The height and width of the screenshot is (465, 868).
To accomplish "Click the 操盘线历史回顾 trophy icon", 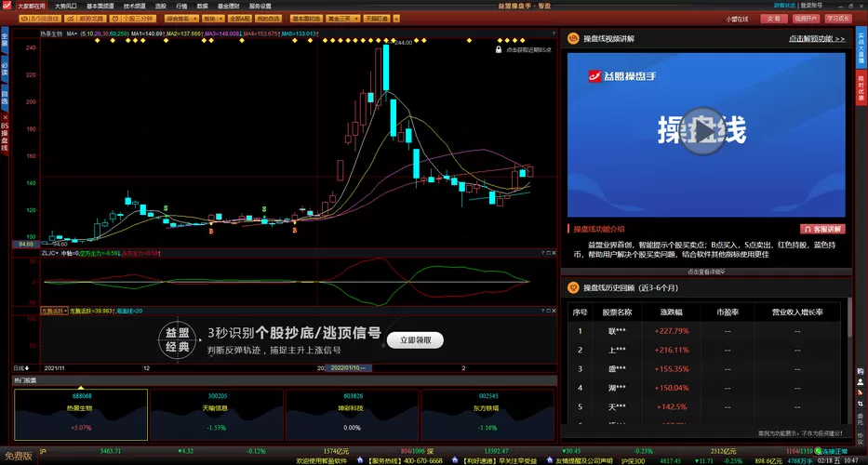I will point(573,288).
